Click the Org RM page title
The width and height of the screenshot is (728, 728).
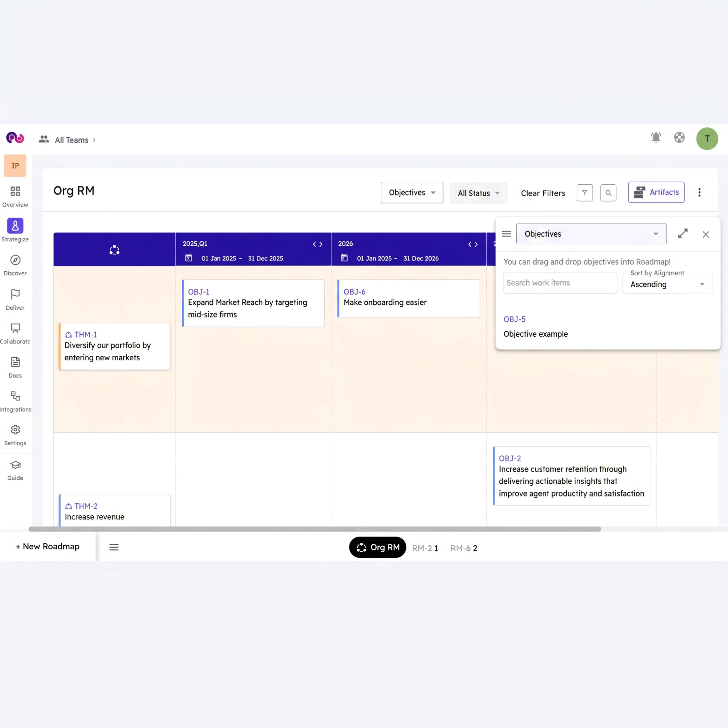coord(74,191)
